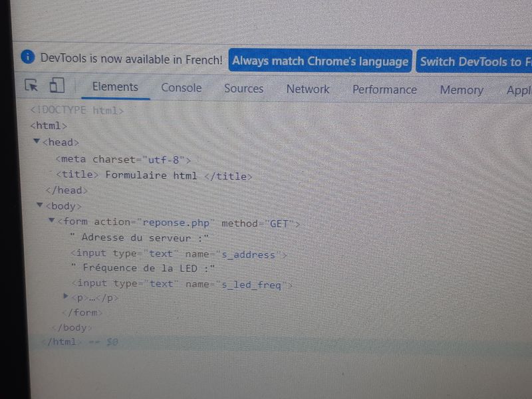Screen dimensions: 532x399
Task: Go to the Performance tab
Action: click(x=384, y=90)
